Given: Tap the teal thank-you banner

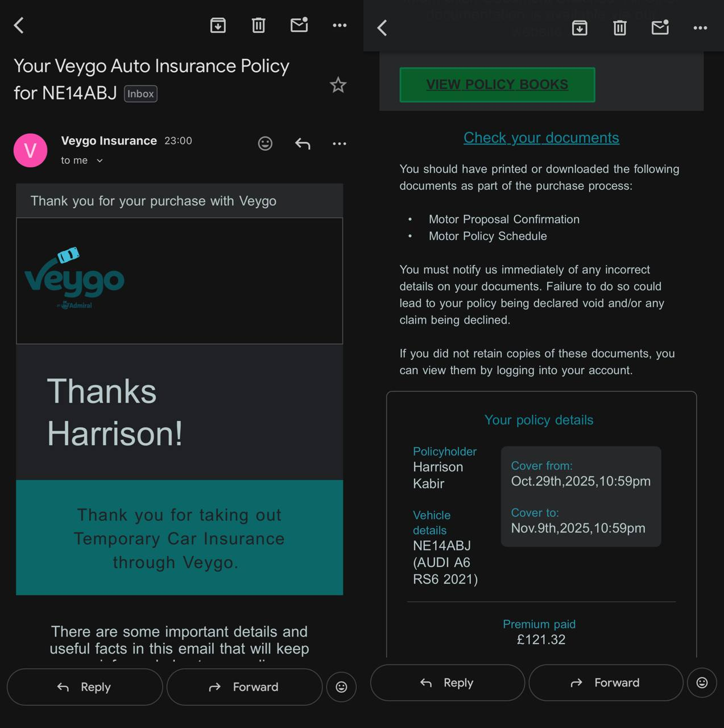Looking at the screenshot, I should pos(179,538).
